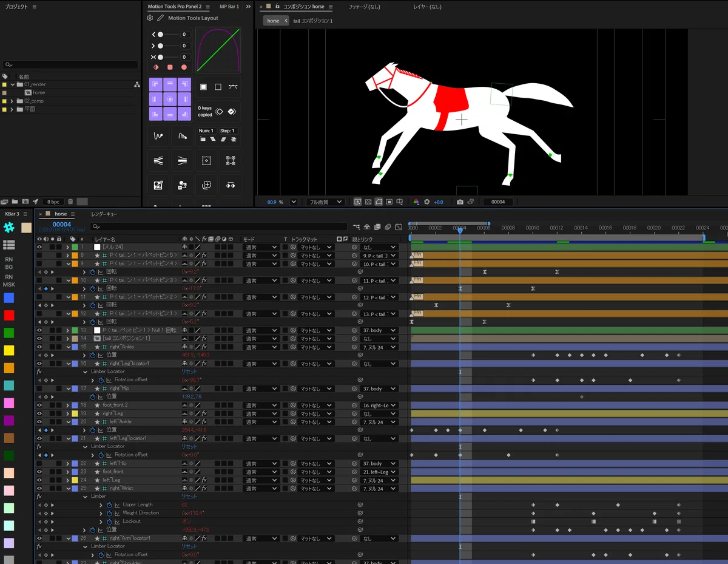The width and height of the screenshot is (728, 564).
Task: Click the 8 bpc color depth button
Action: click(53, 202)
